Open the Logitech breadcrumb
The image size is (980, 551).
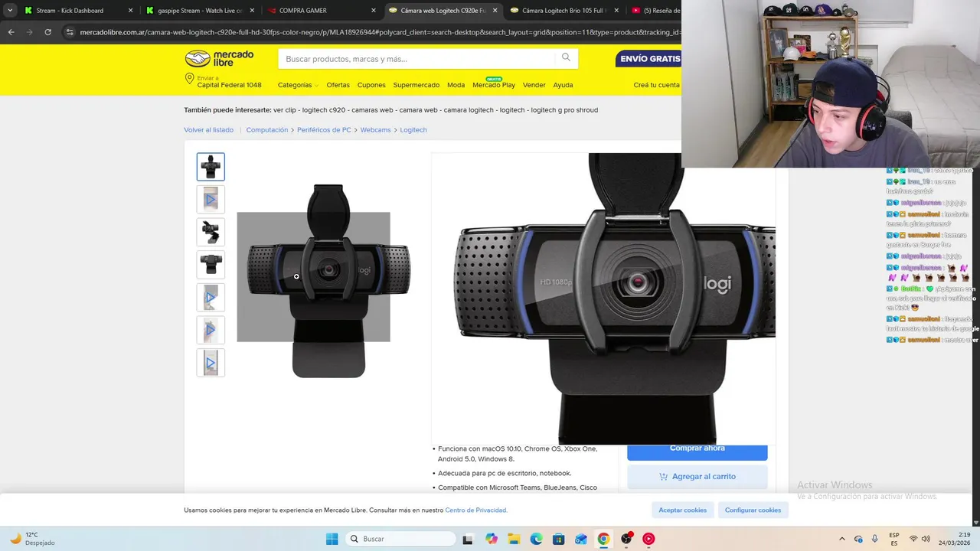coord(413,130)
